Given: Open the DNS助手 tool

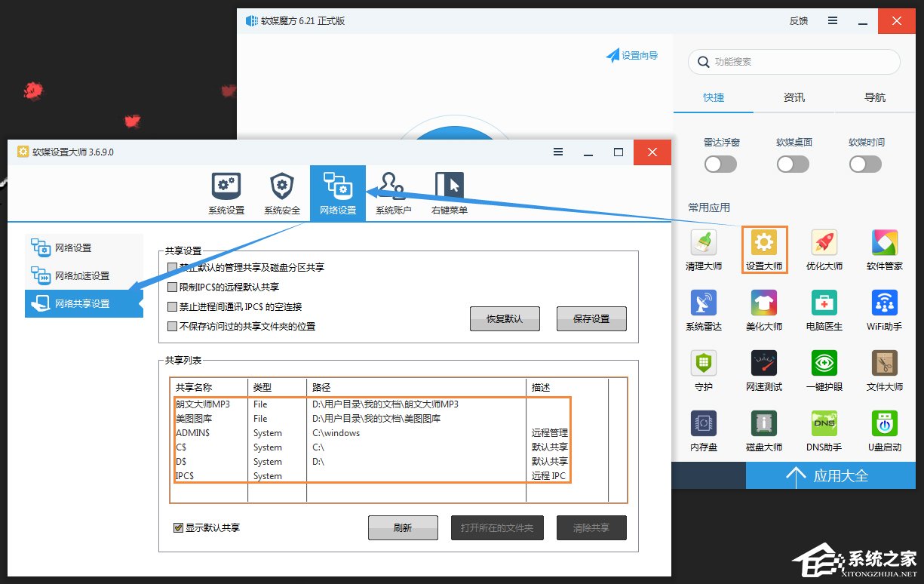Looking at the screenshot, I should (823, 430).
